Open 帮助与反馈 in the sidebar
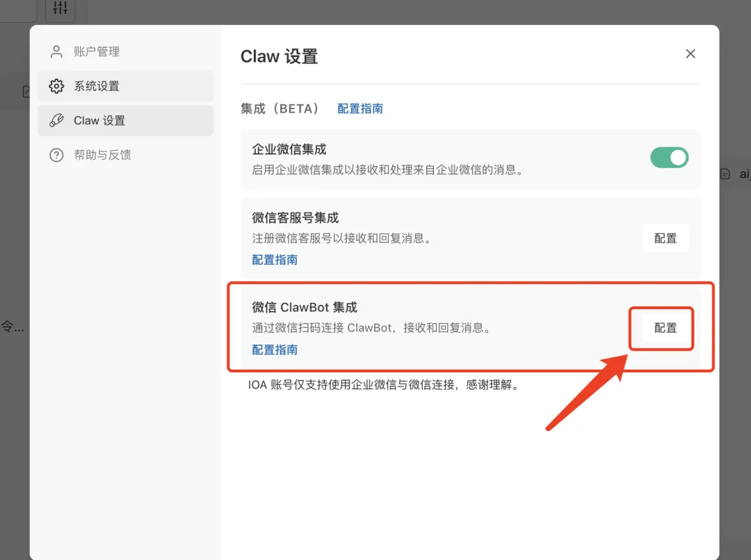 (125, 155)
